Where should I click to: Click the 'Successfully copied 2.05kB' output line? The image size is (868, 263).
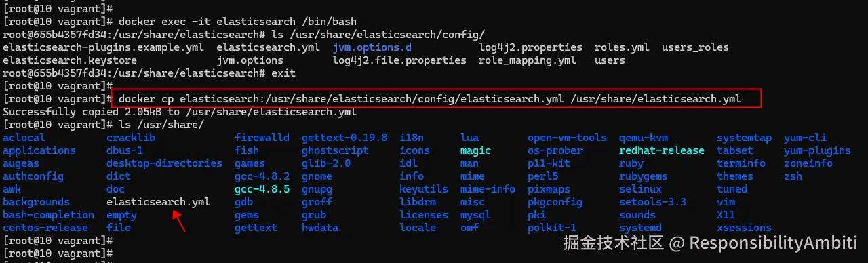tap(180, 112)
